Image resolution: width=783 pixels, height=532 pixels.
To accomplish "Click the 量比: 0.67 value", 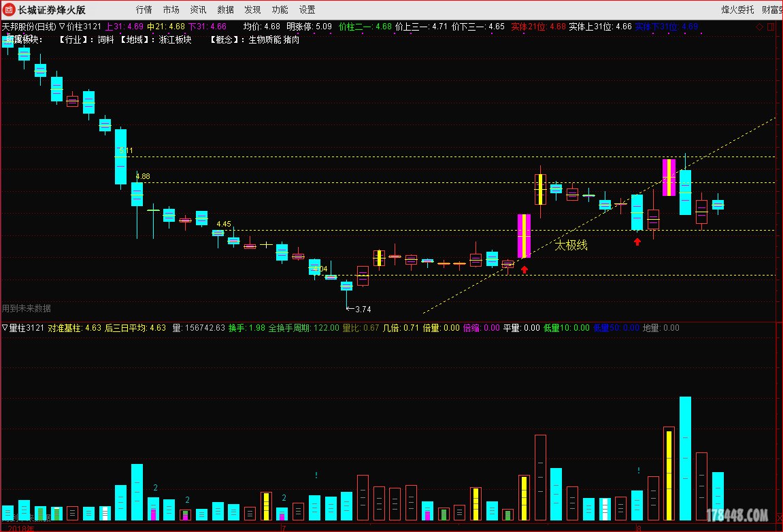I will click(361, 328).
